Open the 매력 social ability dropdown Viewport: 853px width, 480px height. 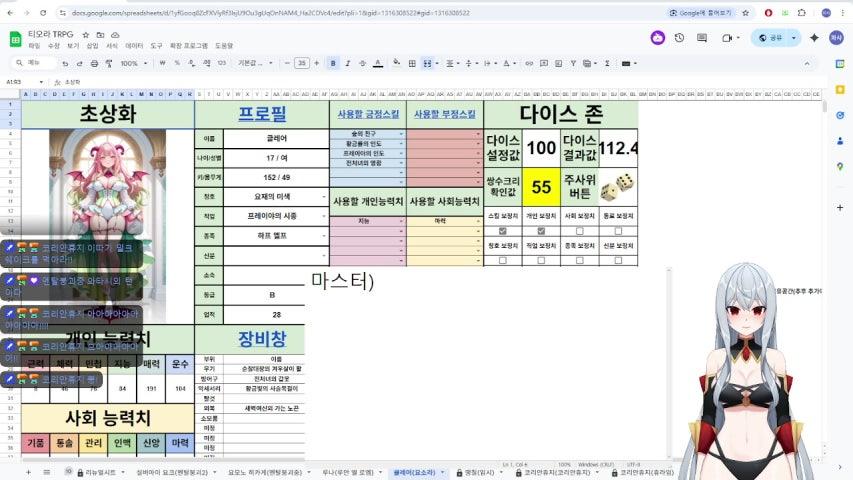479,221
